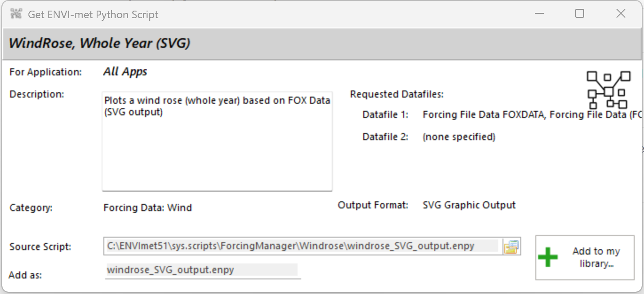The width and height of the screenshot is (644, 294).
Task: Click the workflow diagram icon
Action: click(609, 90)
